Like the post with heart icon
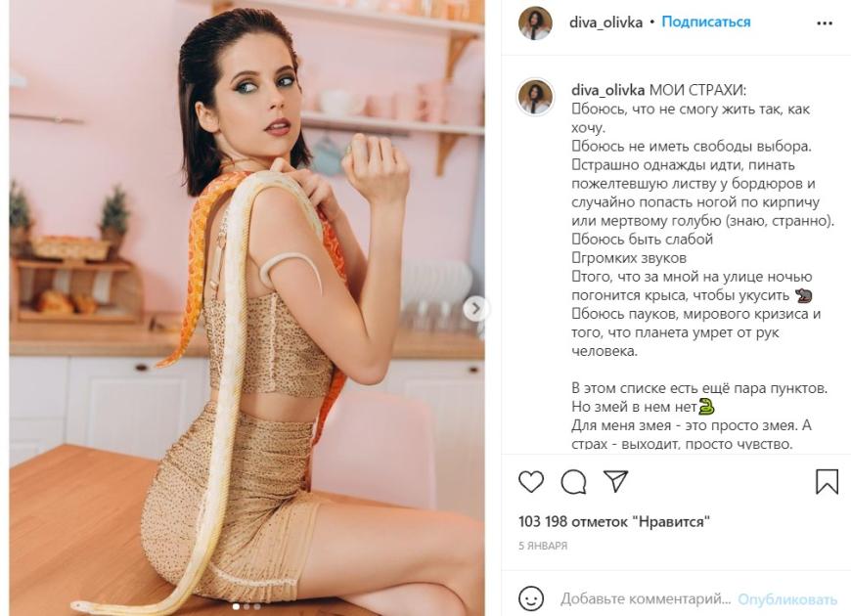 click(531, 482)
